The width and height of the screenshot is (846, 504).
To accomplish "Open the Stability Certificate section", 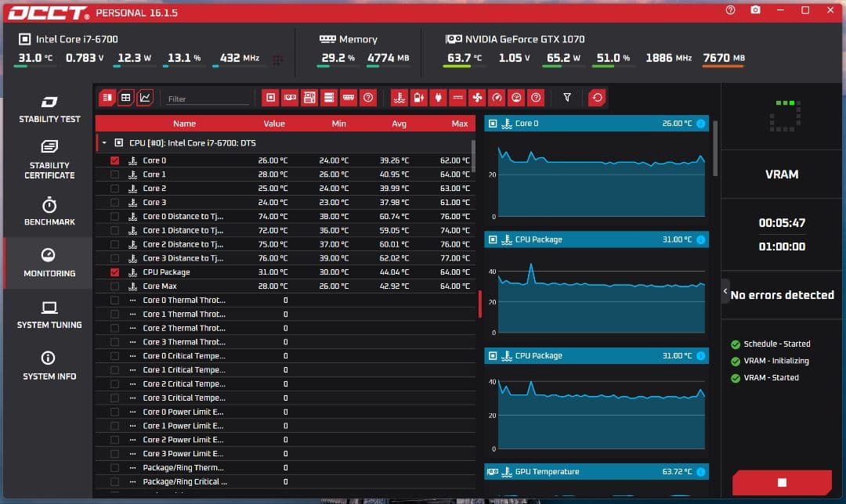I will click(x=49, y=160).
